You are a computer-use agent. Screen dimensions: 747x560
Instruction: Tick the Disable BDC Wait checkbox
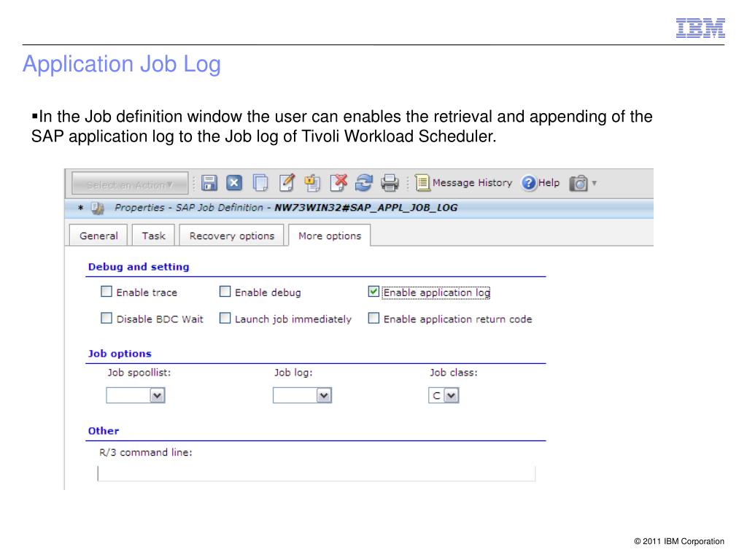(107, 318)
